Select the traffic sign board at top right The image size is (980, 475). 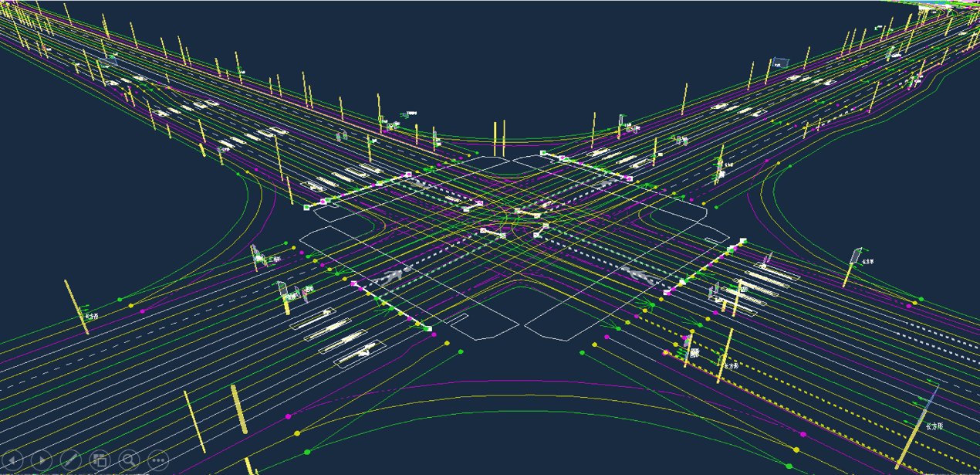(x=782, y=63)
